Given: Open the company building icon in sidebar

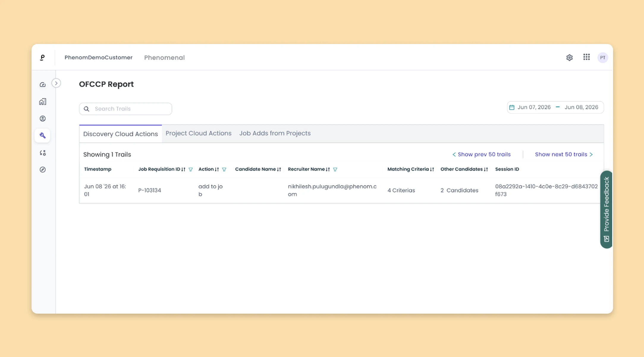Looking at the screenshot, I should 43,102.
